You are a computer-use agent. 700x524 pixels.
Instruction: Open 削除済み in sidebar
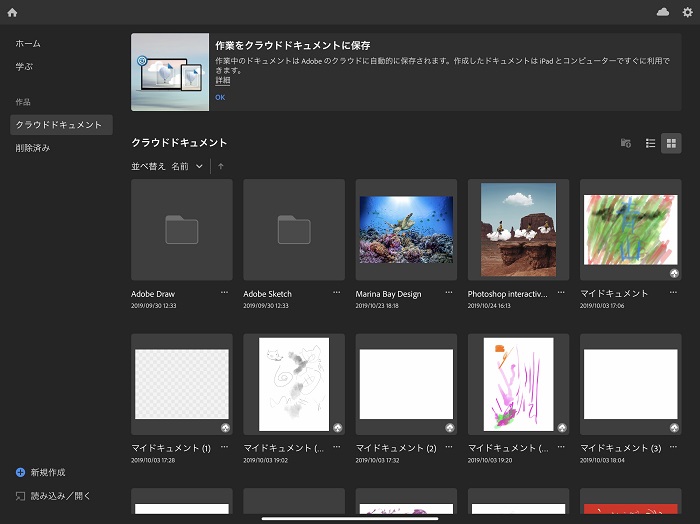click(x=33, y=148)
